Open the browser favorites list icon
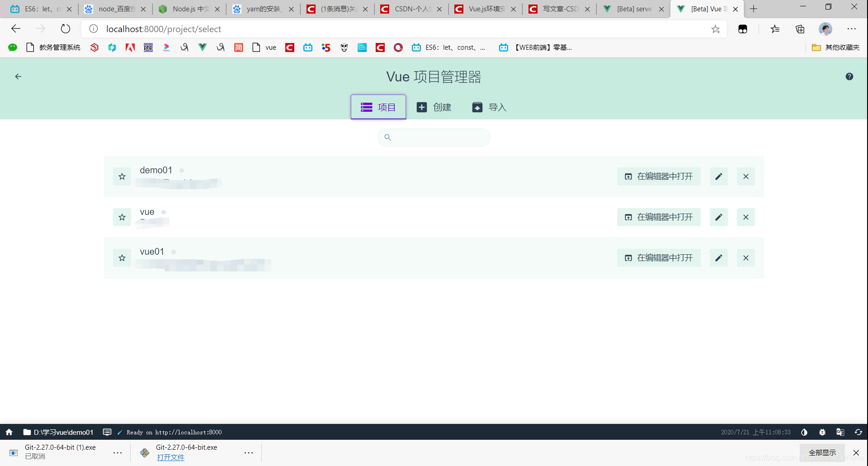Viewport: 868px width, 466px height. (x=775, y=29)
